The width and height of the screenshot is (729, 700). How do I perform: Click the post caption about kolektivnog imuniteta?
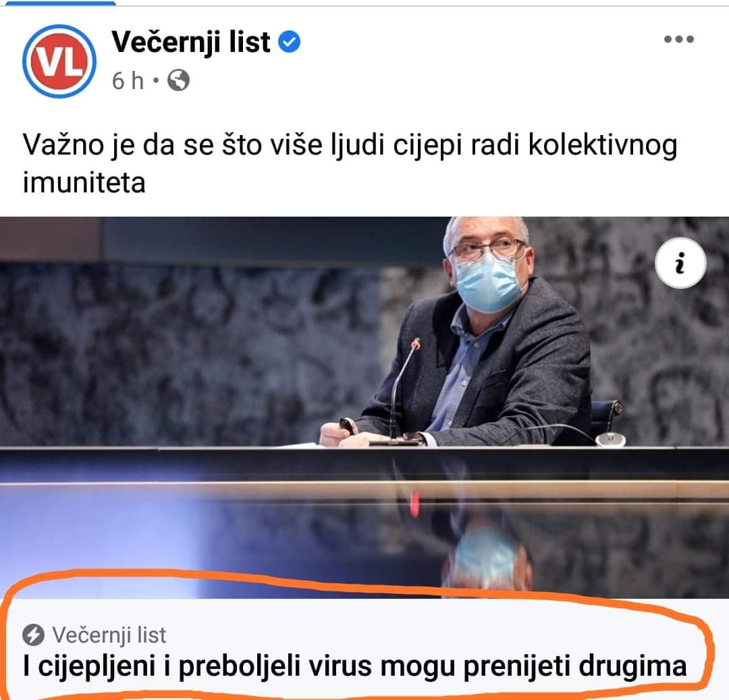(x=350, y=163)
